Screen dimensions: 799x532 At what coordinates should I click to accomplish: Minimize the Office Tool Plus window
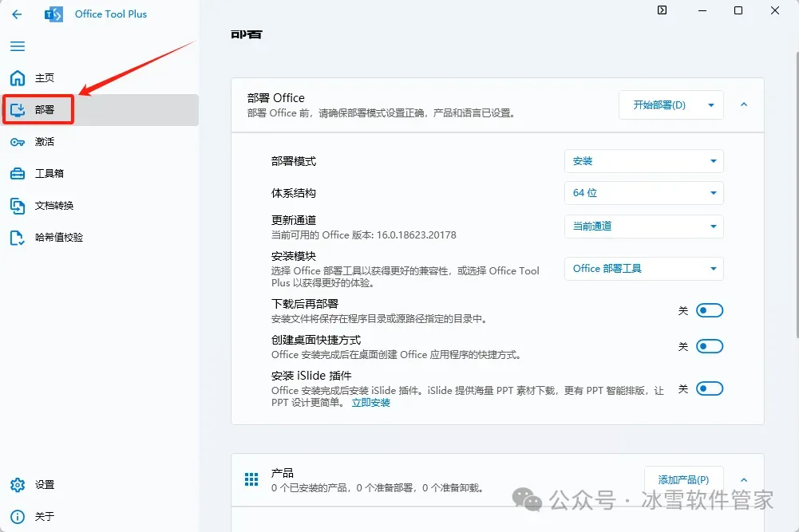[x=702, y=10]
